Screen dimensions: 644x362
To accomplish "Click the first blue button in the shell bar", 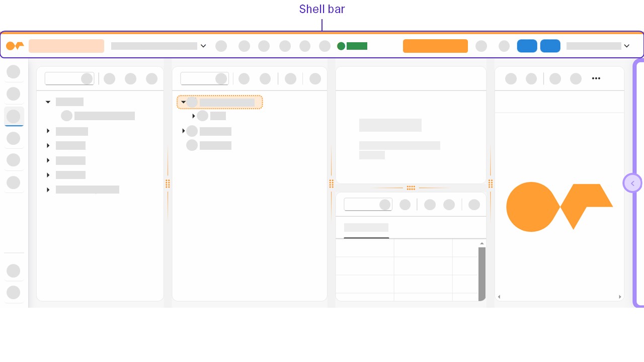I will point(527,46).
